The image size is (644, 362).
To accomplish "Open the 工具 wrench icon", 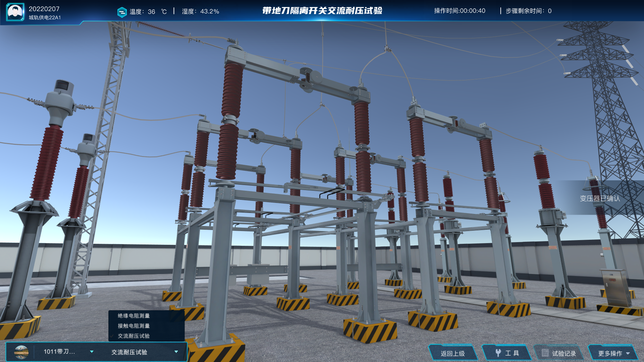I will (498, 353).
